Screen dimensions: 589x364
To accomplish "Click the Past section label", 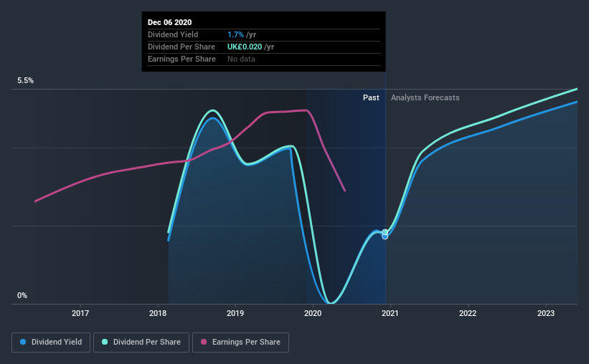I will [x=371, y=97].
